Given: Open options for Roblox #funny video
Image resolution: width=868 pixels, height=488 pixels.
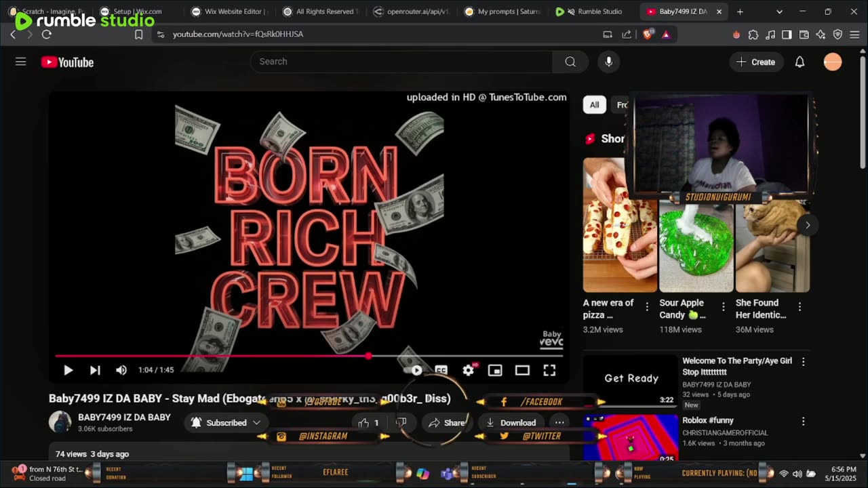Looking at the screenshot, I should [803, 421].
